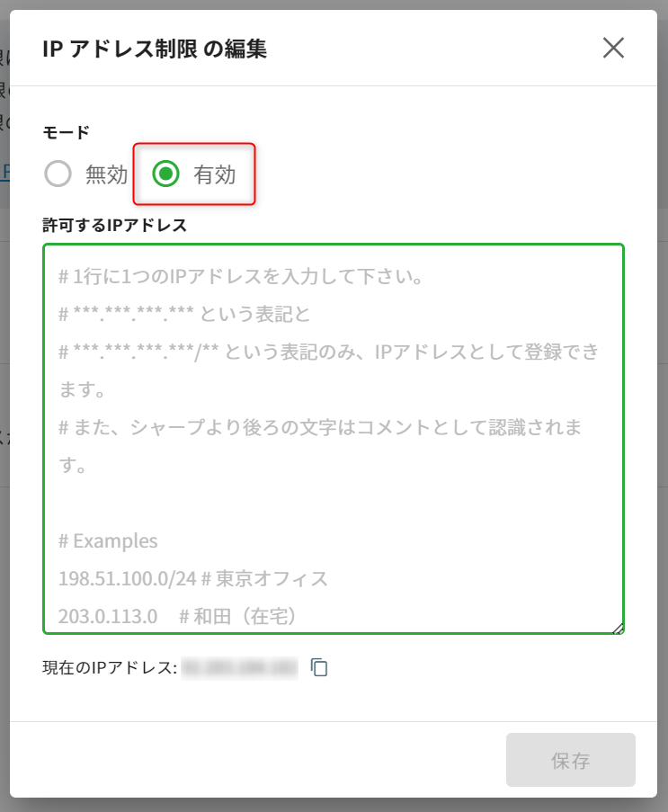The image size is (668, 812).
Task: Select the 無効 mode radio button
Action: pyautogui.click(x=58, y=174)
